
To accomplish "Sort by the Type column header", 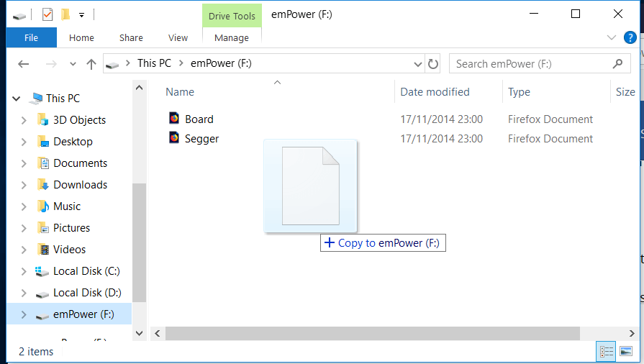I will coord(519,92).
